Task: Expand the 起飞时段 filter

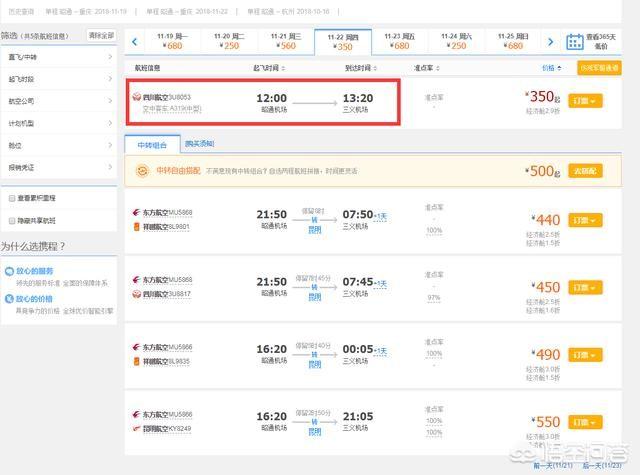Action: (x=58, y=79)
